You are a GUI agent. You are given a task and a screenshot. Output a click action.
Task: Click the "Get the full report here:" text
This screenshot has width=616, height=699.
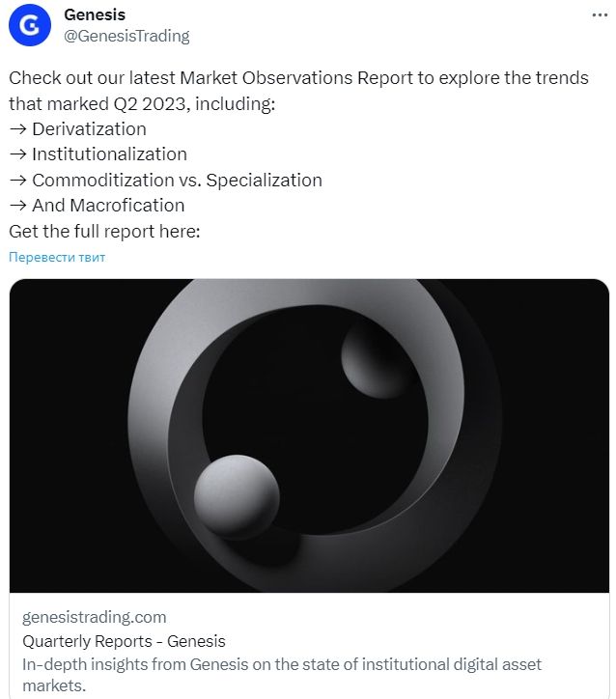(x=104, y=232)
